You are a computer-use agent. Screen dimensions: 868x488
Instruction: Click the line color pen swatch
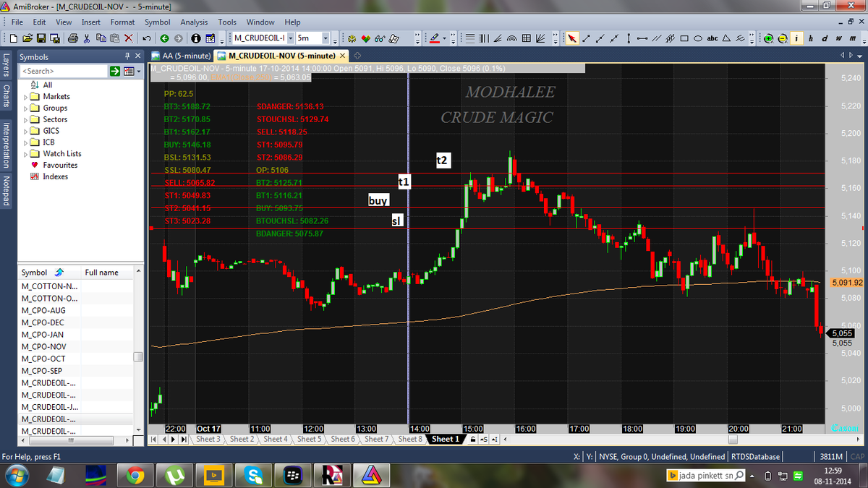coord(433,38)
